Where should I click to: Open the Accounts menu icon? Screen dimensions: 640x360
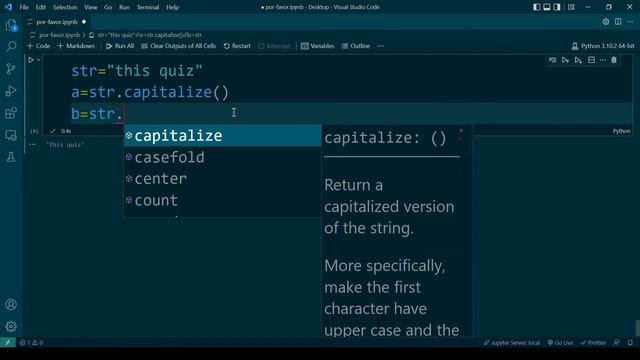(x=11, y=304)
